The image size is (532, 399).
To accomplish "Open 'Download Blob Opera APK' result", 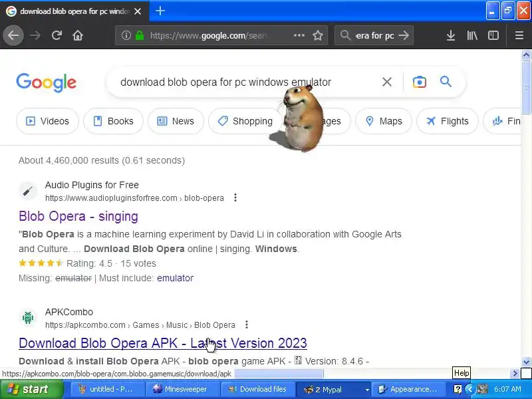I will coord(163,343).
